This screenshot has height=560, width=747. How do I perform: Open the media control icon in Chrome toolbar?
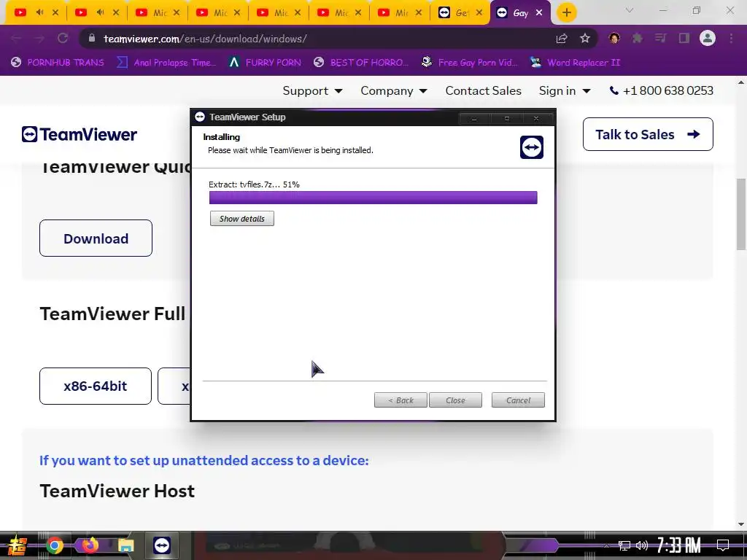click(660, 39)
